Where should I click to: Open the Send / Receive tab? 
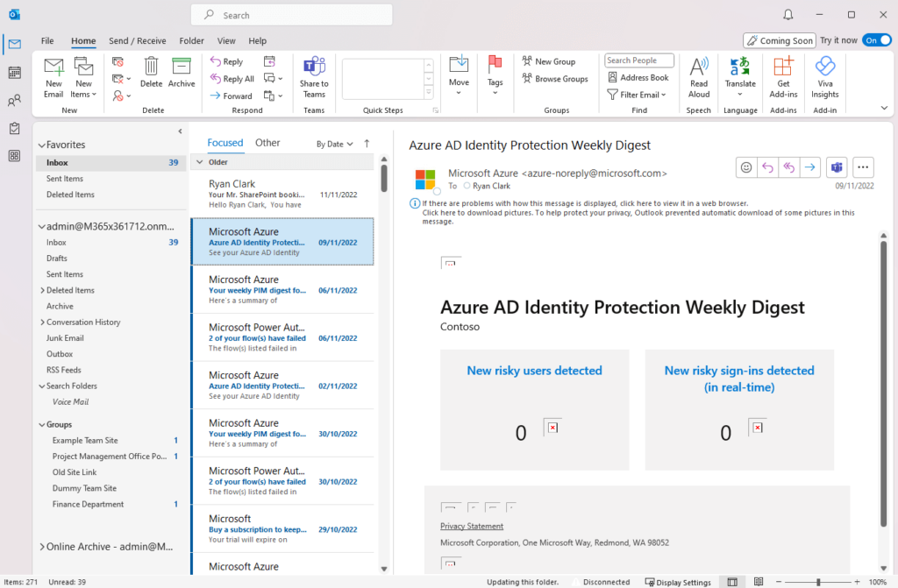138,40
